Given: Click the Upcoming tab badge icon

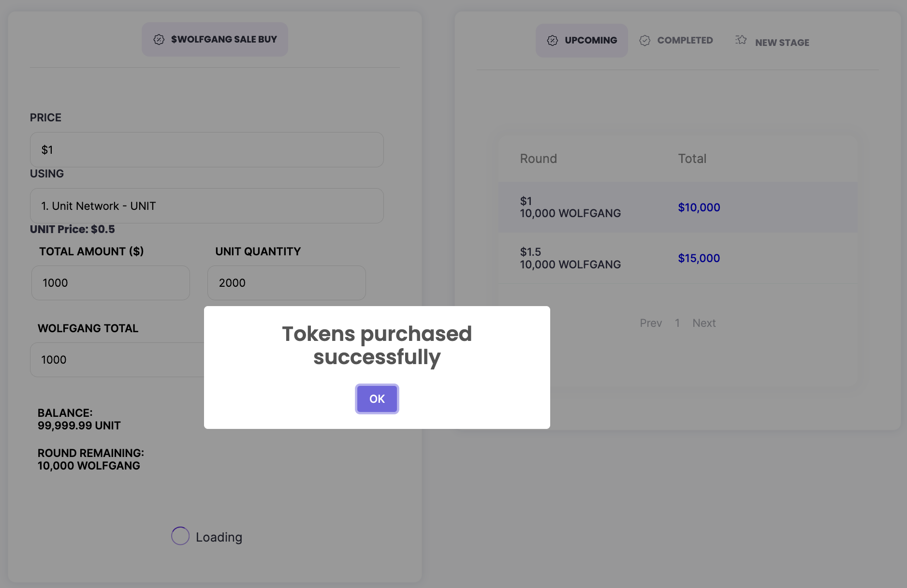Looking at the screenshot, I should 553,41.
